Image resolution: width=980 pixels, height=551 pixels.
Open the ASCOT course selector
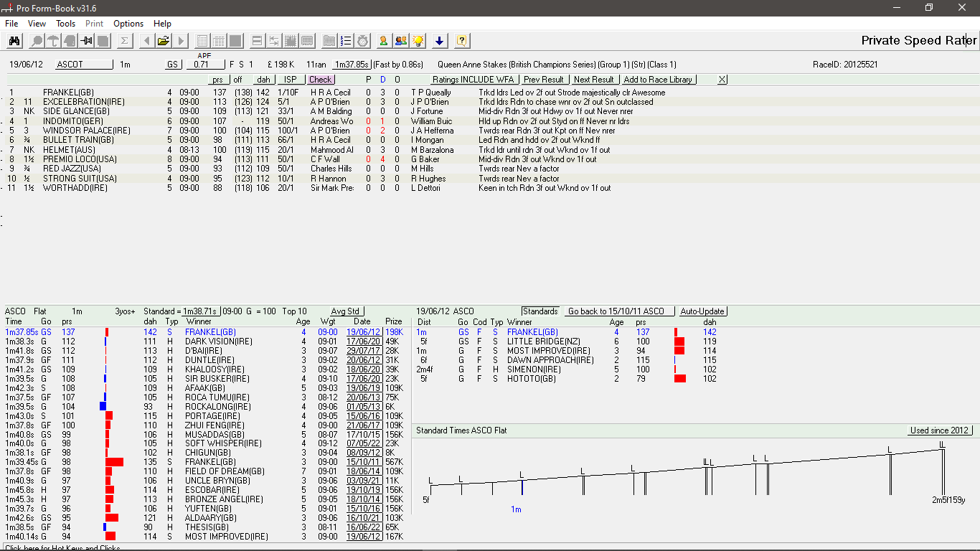(84, 65)
